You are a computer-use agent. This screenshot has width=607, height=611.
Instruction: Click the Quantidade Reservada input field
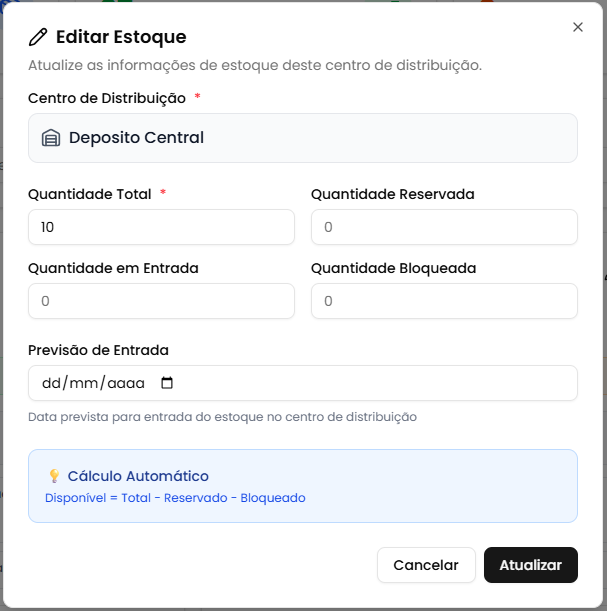tap(444, 227)
